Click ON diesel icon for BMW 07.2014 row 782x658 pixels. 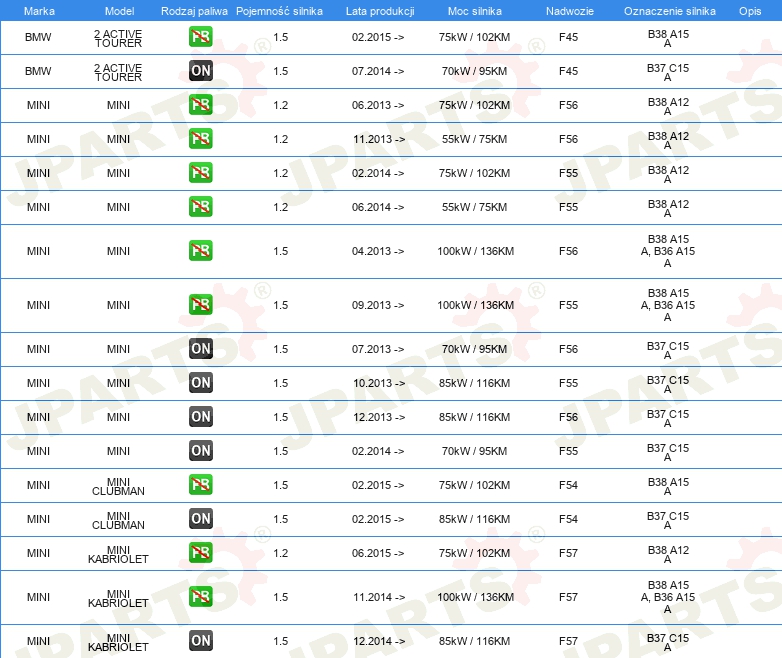click(x=200, y=71)
